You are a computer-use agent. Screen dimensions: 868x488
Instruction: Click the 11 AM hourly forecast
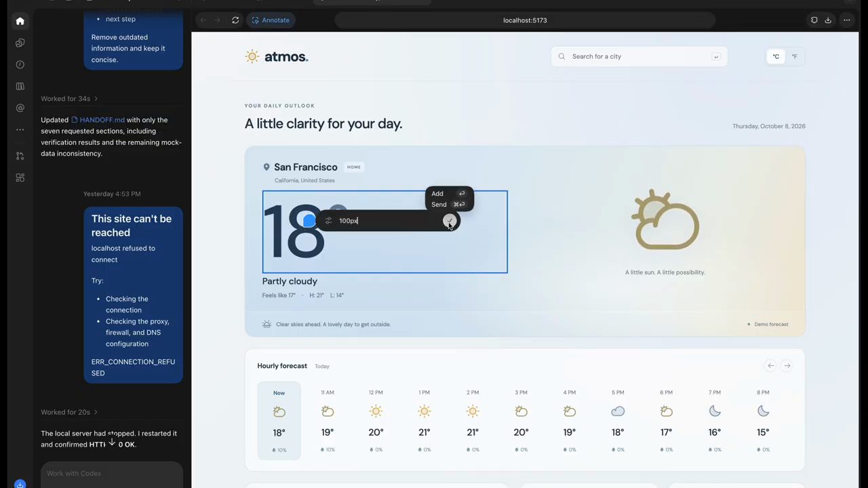click(328, 421)
